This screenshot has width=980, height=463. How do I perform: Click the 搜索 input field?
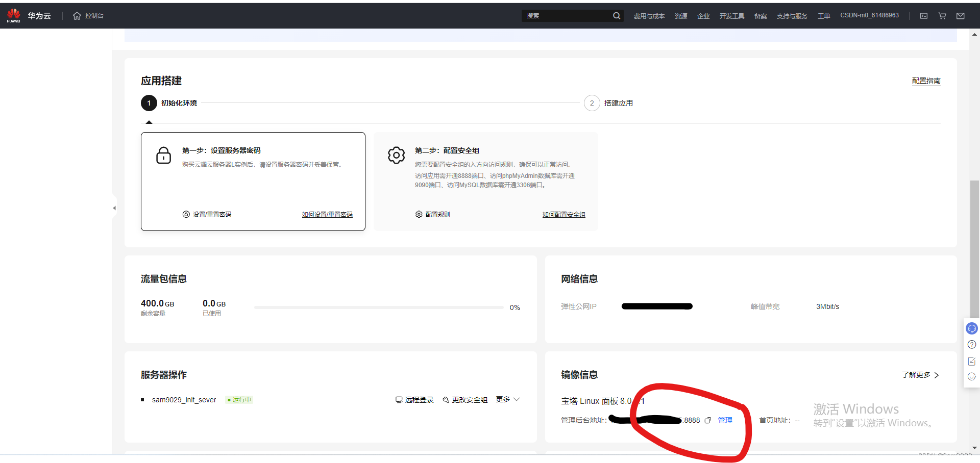[x=567, y=16]
